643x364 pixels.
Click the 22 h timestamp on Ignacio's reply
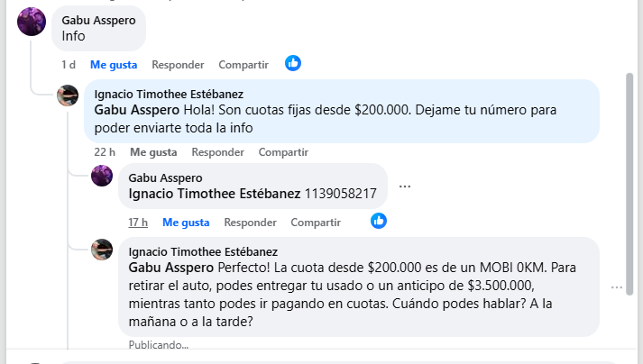[105, 152]
